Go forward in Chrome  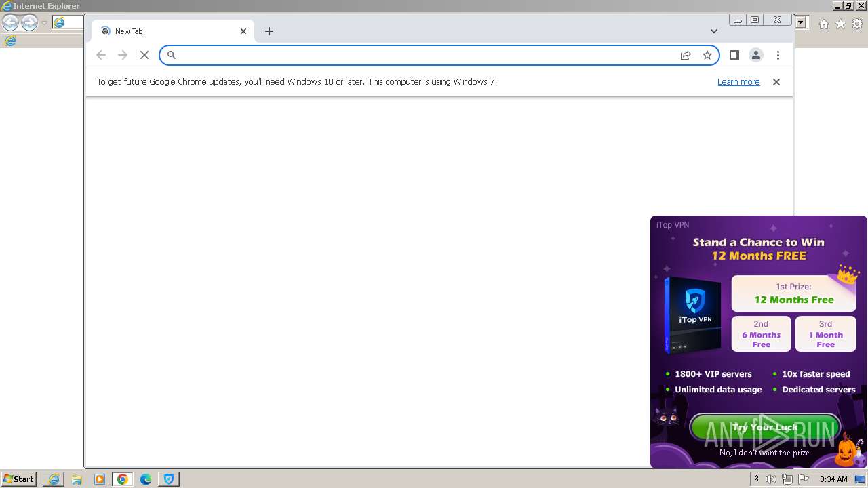[x=123, y=55]
